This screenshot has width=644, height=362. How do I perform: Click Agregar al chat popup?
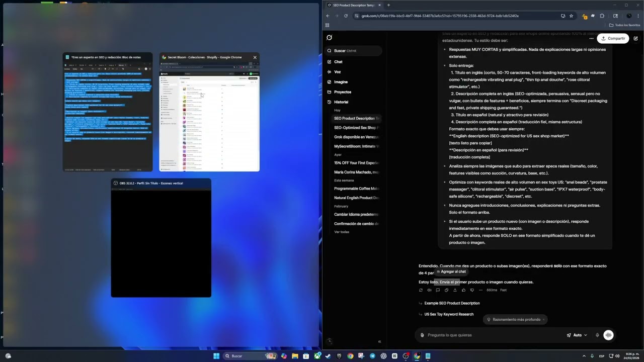451,271
